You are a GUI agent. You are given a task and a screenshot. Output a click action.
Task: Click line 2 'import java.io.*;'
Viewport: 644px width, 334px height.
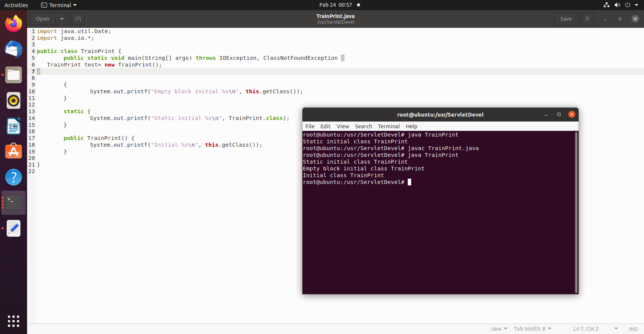point(65,38)
